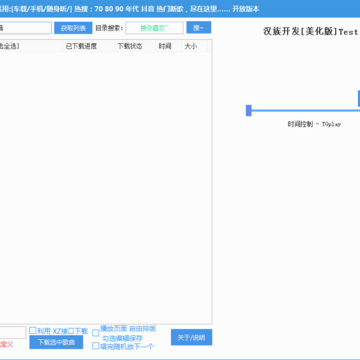This screenshot has width=360, height=360.
Task: Click the 目录搜索: label
Action: pyautogui.click(x=109, y=28)
